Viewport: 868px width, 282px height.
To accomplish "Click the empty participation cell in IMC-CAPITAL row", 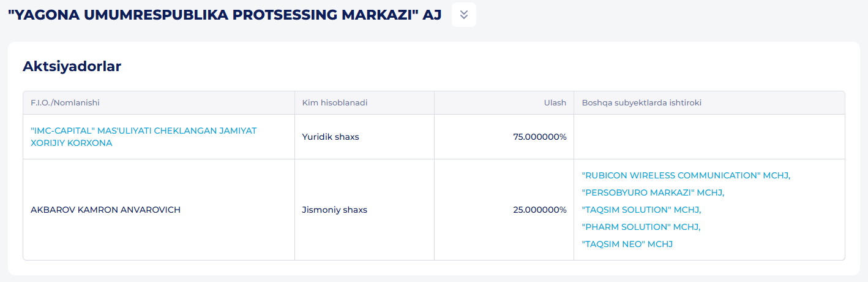I will [709, 137].
